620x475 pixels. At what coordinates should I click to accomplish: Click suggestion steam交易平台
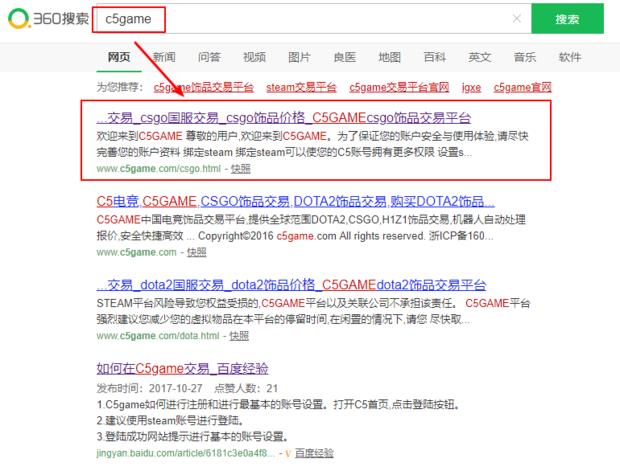pos(301,87)
